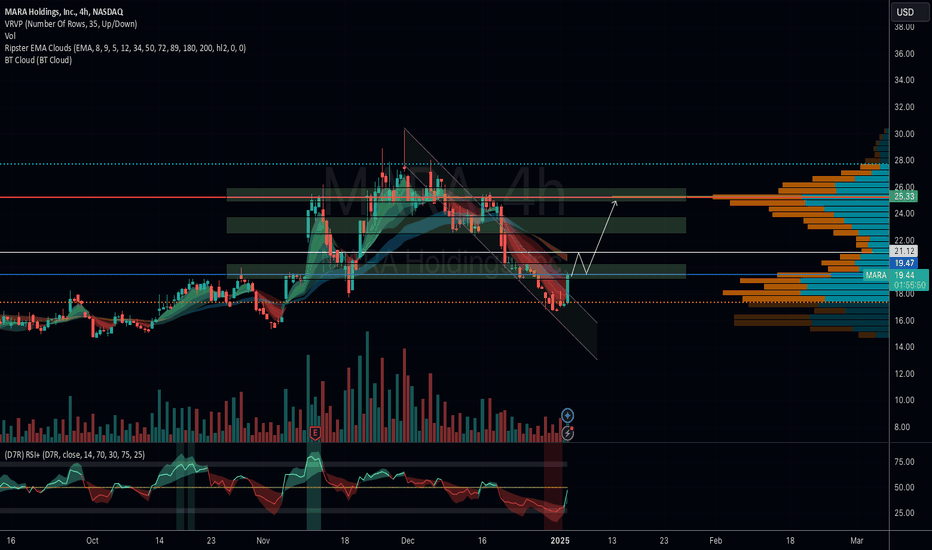932x550 pixels.
Task: Click the 12.00 price scale label
Action: point(904,373)
